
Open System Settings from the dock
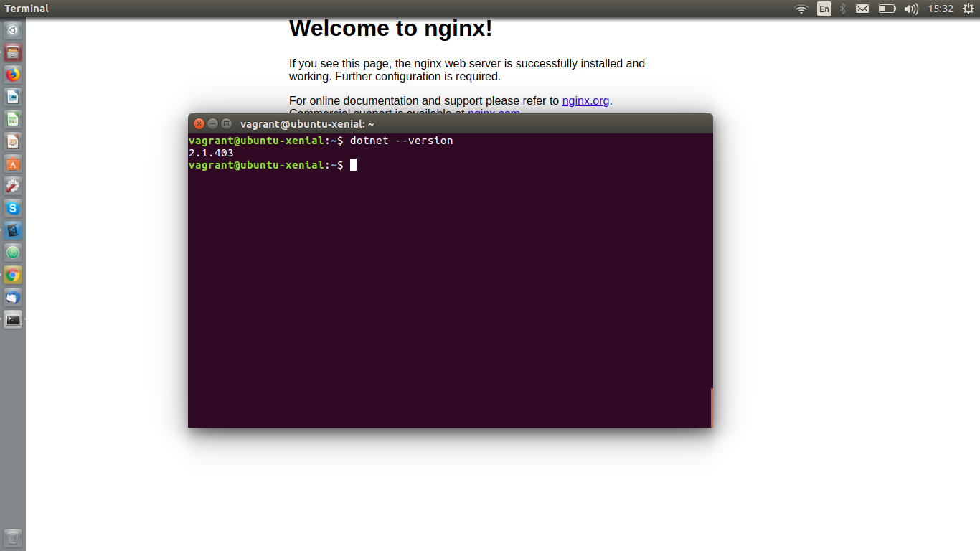[12, 185]
